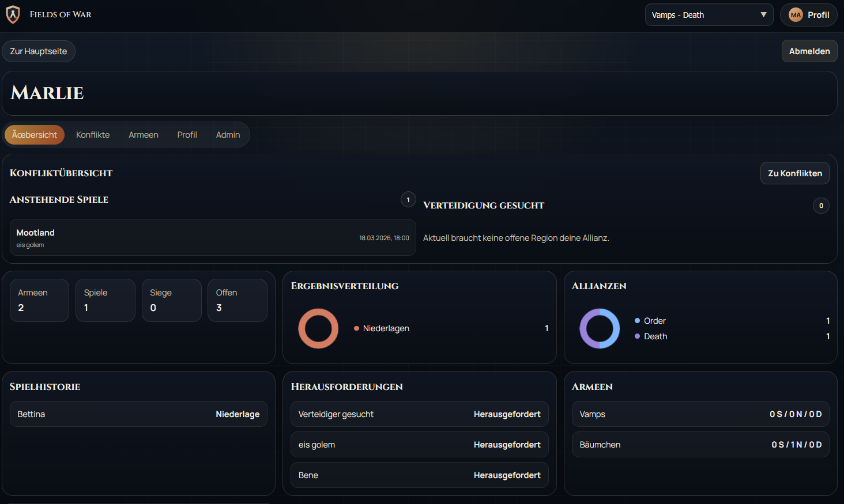
Task: Select the Admin tab
Action: [x=228, y=135]
